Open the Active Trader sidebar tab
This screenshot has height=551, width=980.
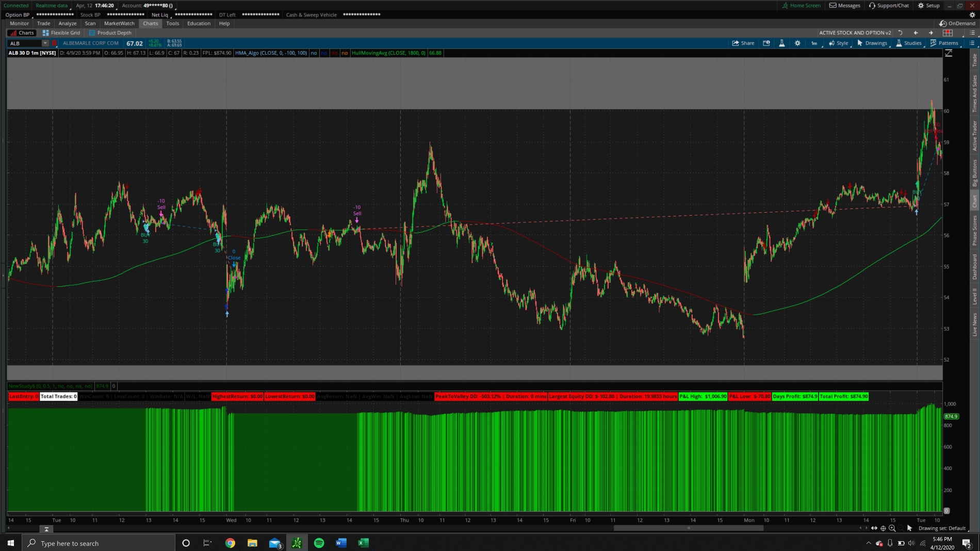(974, 136)
